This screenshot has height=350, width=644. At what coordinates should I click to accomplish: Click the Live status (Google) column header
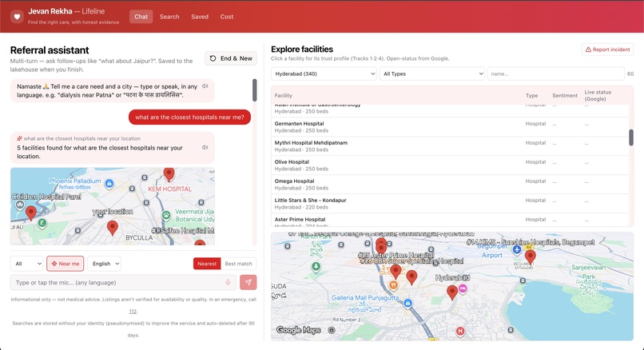point(598,95)
